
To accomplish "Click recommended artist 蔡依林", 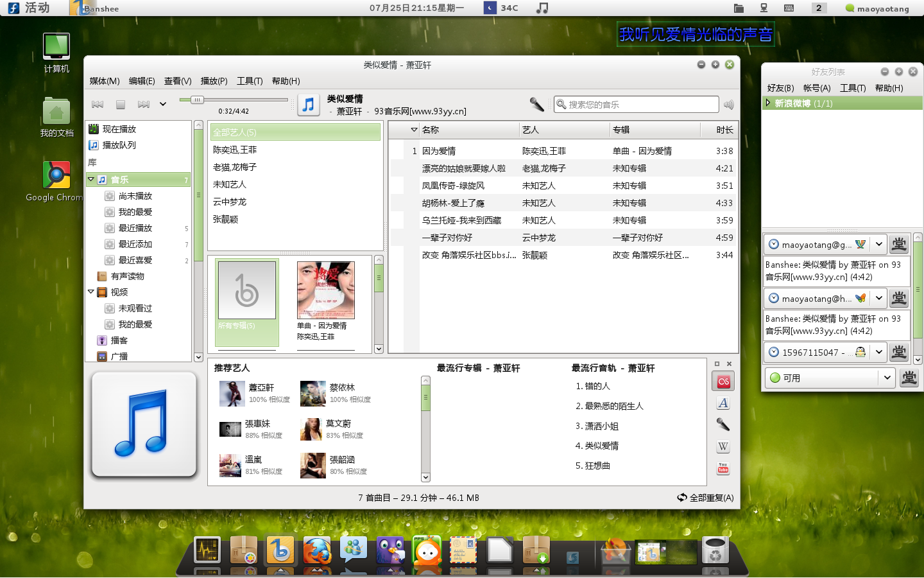I will (336, 393).
